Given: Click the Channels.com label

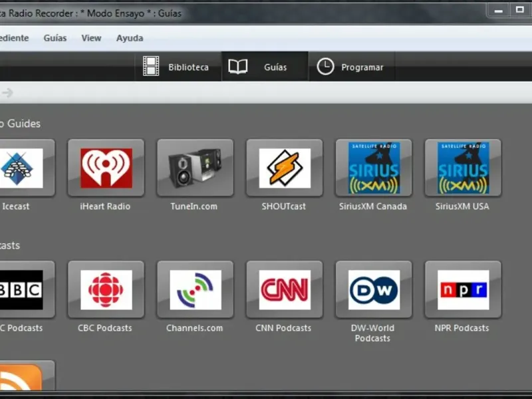Looking at the screenshot, I should click(194, 328).
